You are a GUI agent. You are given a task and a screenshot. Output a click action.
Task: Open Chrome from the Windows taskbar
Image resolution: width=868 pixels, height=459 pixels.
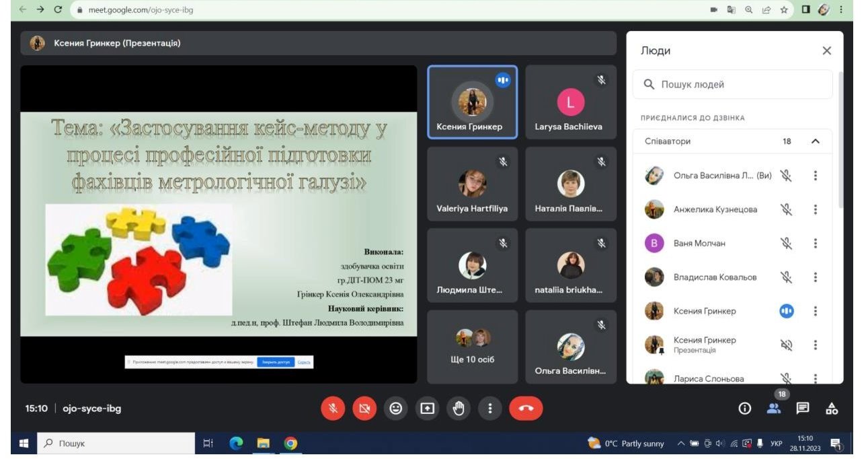coord(290,444)
